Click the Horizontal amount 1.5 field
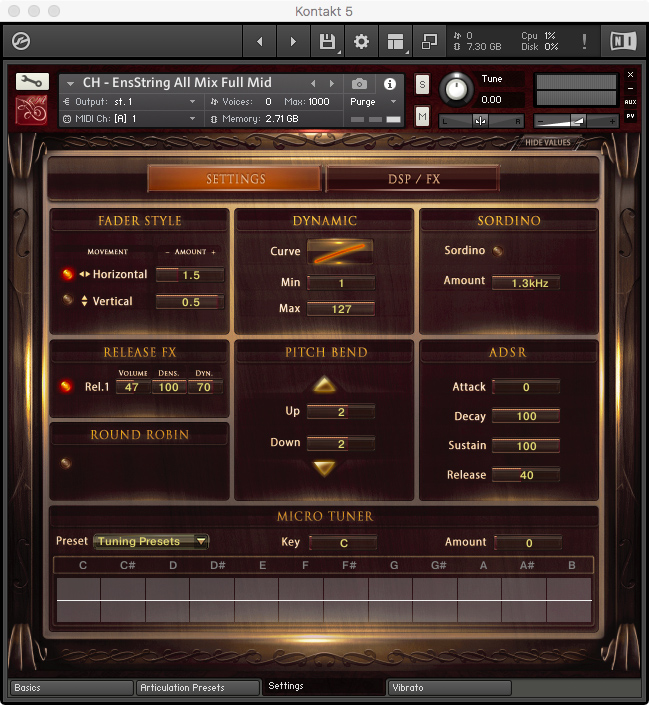The image size is (649, 705). coord(190,275)
